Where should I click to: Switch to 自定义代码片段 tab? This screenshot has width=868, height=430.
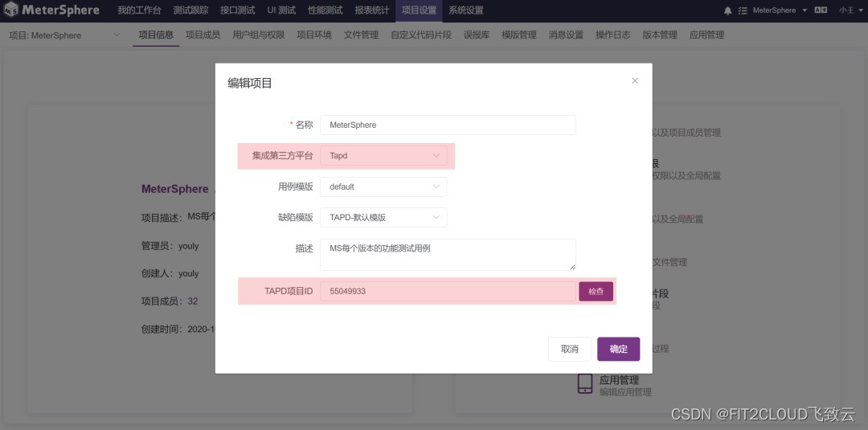(x=420, y=35)
